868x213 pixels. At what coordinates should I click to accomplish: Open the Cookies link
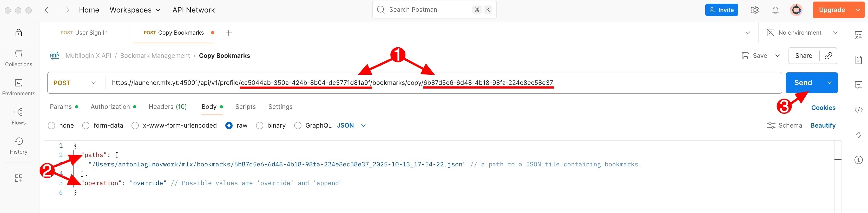[823, 108]
